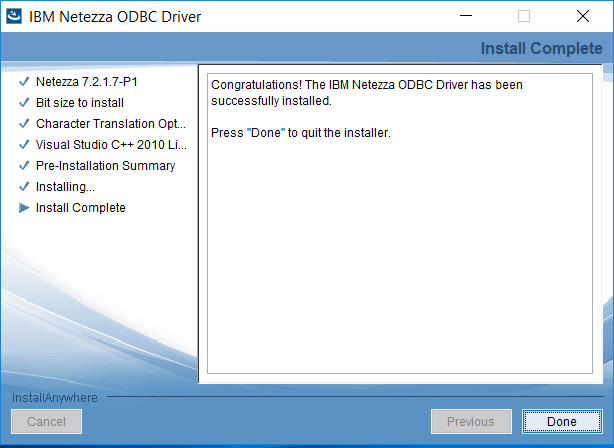Select the Netezza 7.2.1.7-P1 step label
The height and width of the screenshot is (448, 614).
pos(86,82)
